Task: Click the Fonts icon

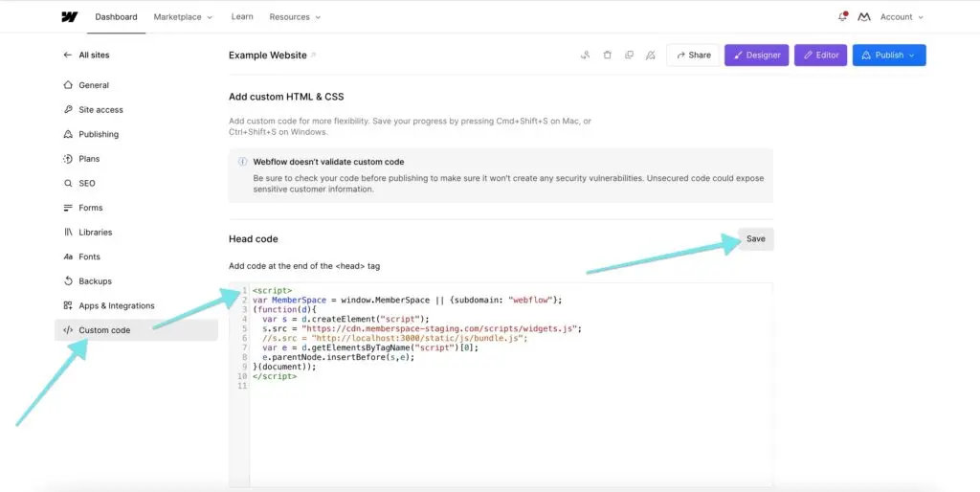Action: pos(68,257)
